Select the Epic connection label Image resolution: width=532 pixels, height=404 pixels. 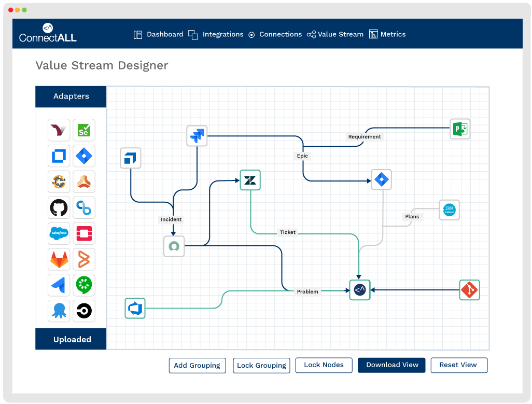(302, 156)
